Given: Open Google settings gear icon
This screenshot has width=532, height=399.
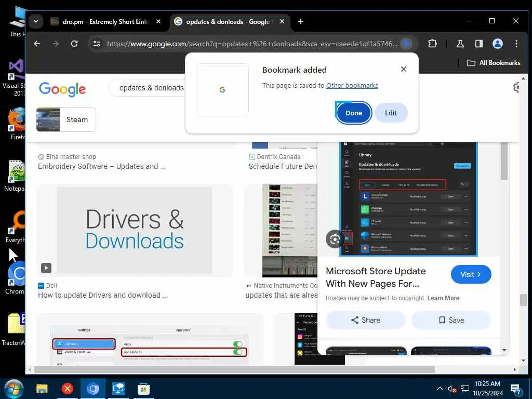Looking at the screenshot, I should pyautogui.click(x=516, y=87).
